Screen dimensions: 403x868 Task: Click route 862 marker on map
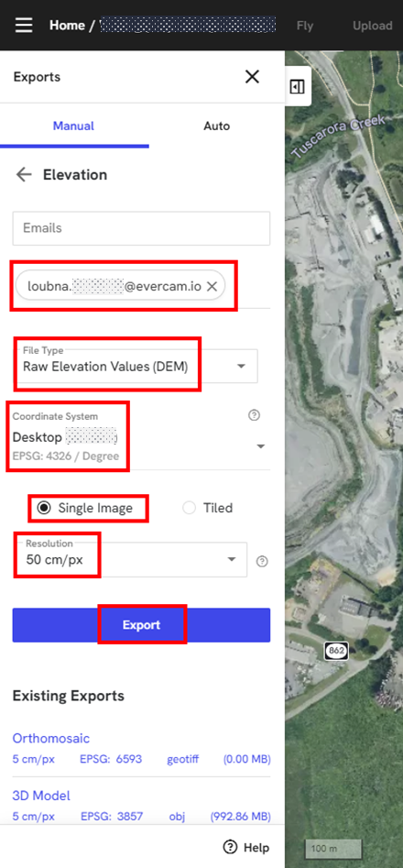[x=336, y=651]
